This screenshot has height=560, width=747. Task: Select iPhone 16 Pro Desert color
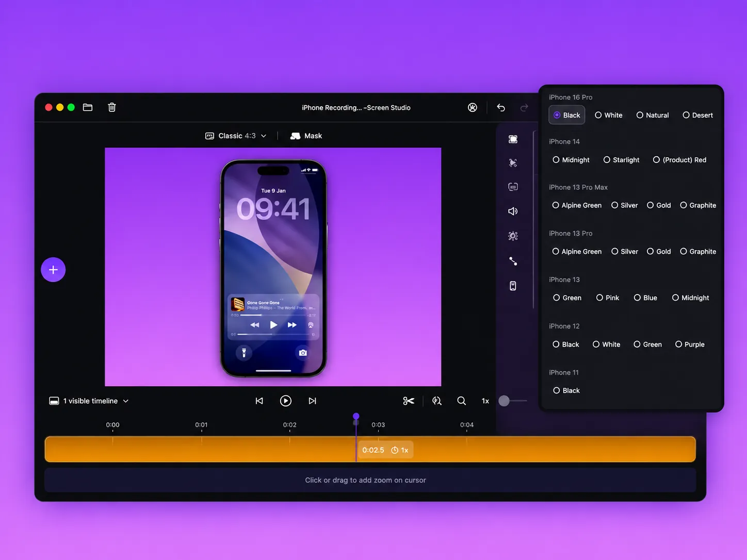pyautogui.click(x=698, y=115)
